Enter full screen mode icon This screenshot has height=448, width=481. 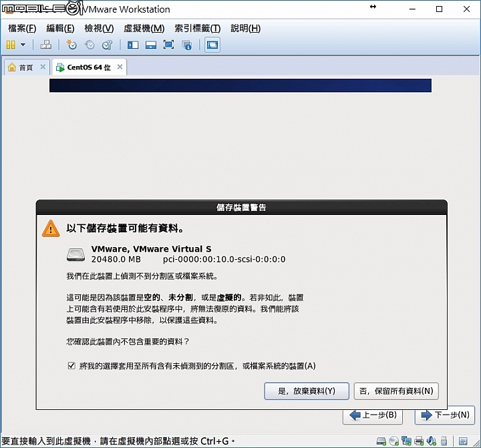pyautogui.click(x=169, y=45)
